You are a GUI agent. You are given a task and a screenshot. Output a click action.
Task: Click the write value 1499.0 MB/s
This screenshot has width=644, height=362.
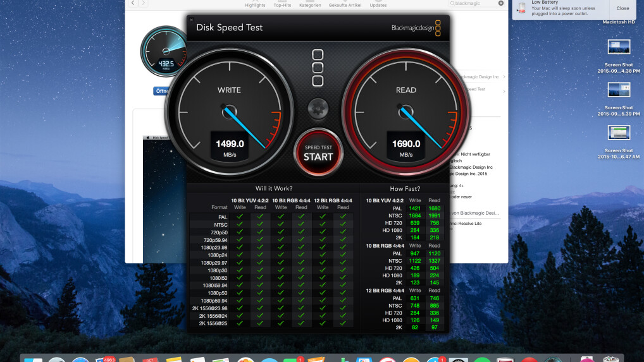click(230, 147)
